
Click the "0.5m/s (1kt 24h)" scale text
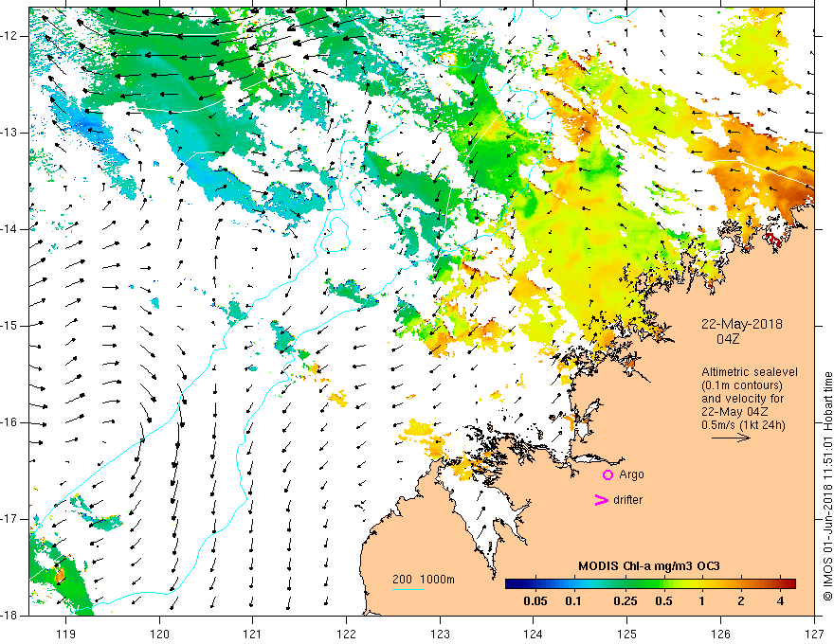744,425
